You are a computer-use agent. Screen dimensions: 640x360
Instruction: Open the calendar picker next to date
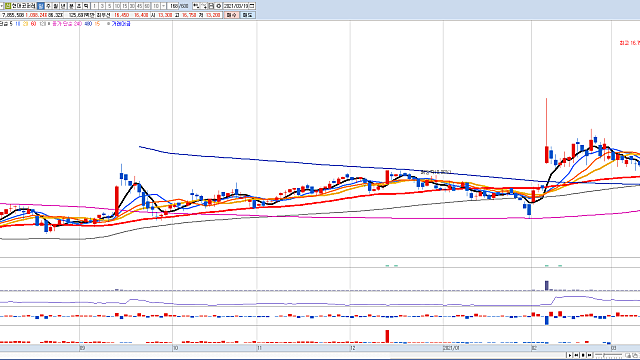tap(252, 6)
